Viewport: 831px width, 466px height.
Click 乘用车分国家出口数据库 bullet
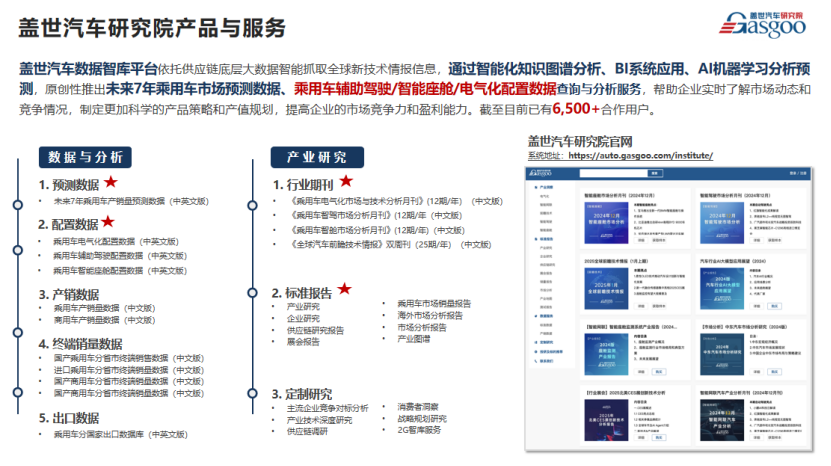click(121, 435)
